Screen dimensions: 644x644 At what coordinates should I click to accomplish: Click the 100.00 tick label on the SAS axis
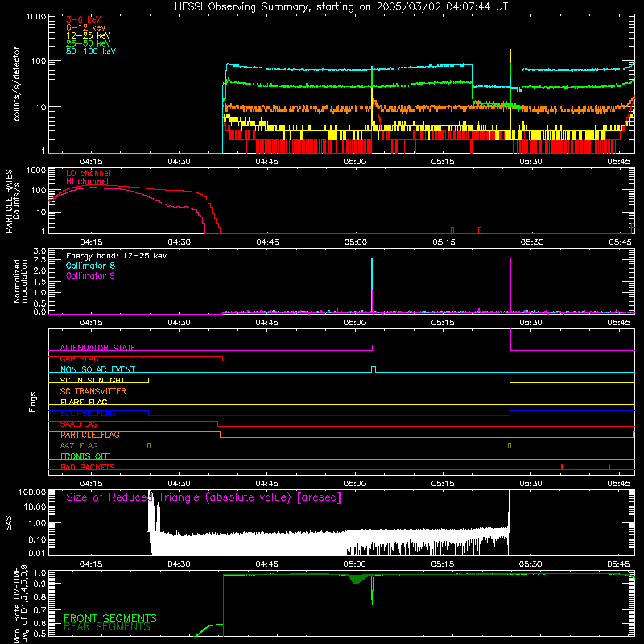click(x=32, y=492)
